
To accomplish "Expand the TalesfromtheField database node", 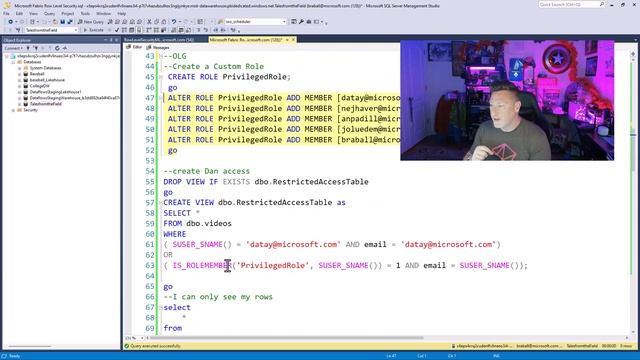I will [x=19, y=104].
